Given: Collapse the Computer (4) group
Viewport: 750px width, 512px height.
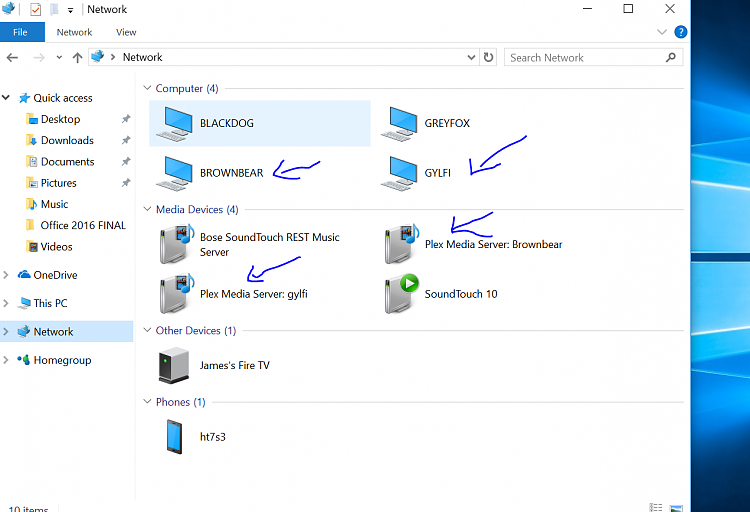Looking at the screenshot, I should (x=147, y=88).
